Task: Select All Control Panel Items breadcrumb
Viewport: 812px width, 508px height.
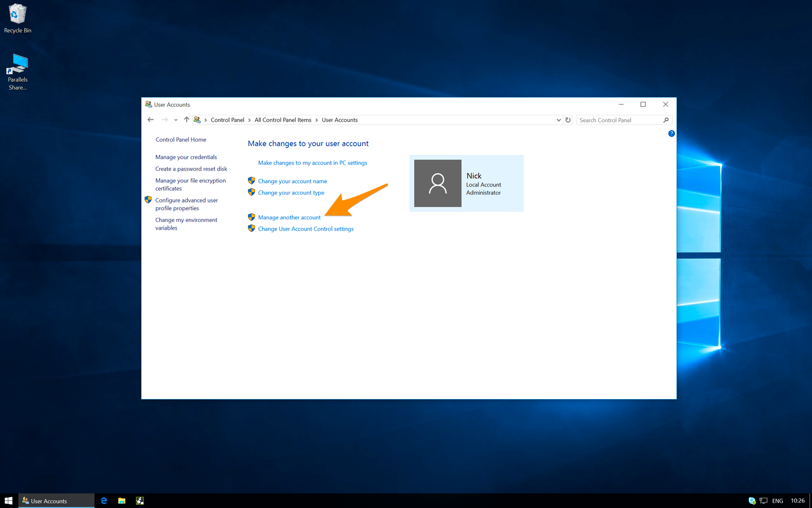Action: tap(283, 120)
